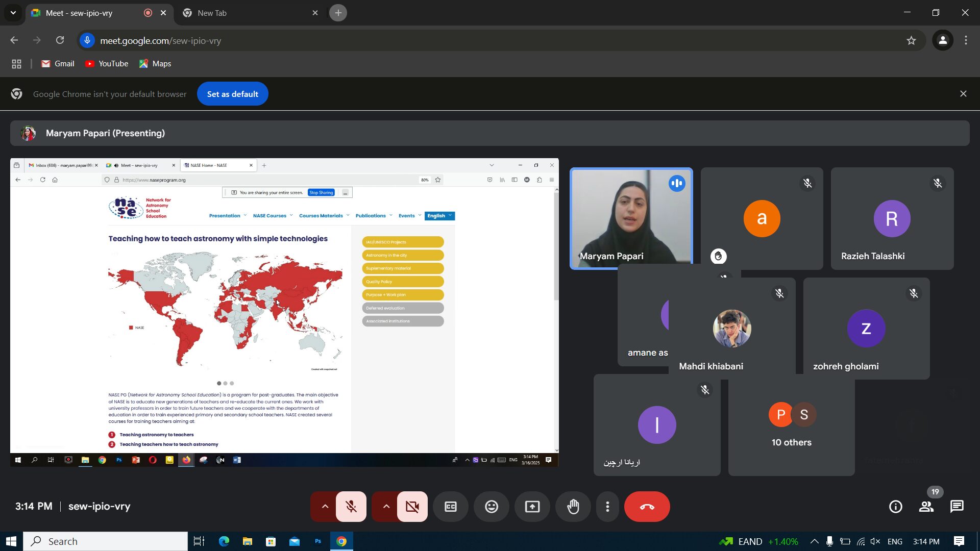Raise hand in the meeting

(573, 507)
